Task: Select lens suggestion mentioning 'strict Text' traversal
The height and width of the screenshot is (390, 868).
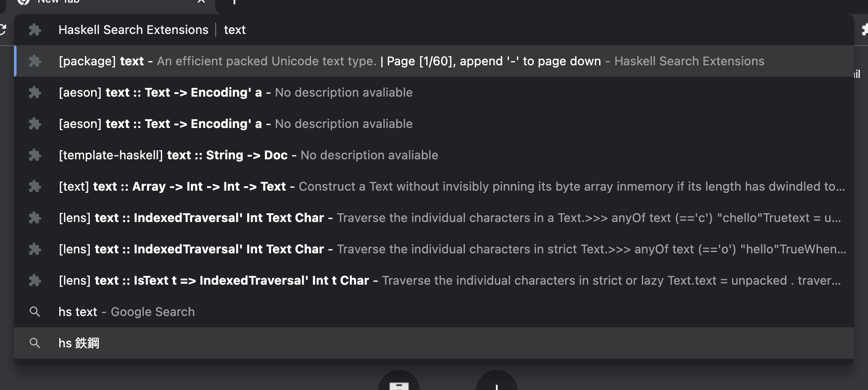Action: (434, 249)
